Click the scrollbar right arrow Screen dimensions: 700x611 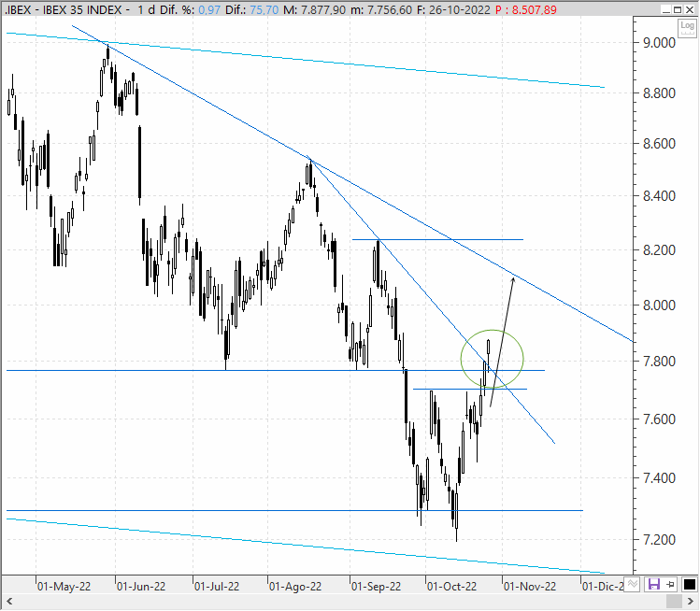coord(690,601)
